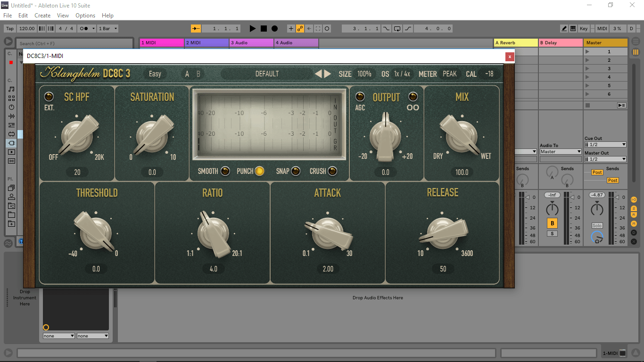Open the SIZE 100% selector

364,74
